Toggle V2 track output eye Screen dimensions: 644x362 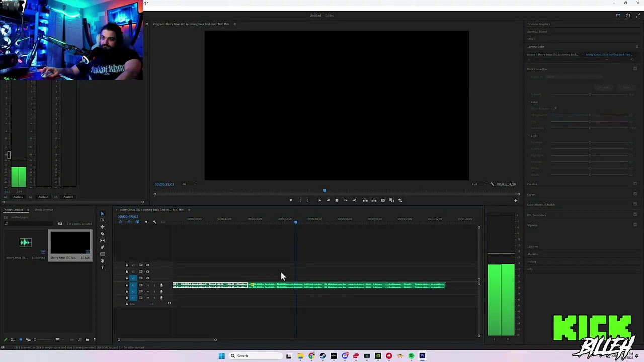(147, 271)
